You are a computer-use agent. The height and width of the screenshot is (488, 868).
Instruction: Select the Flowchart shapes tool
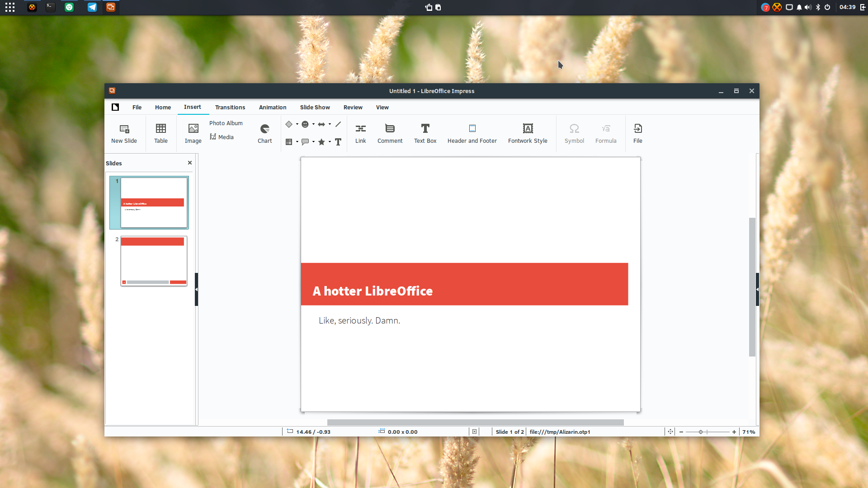[289, 142]
